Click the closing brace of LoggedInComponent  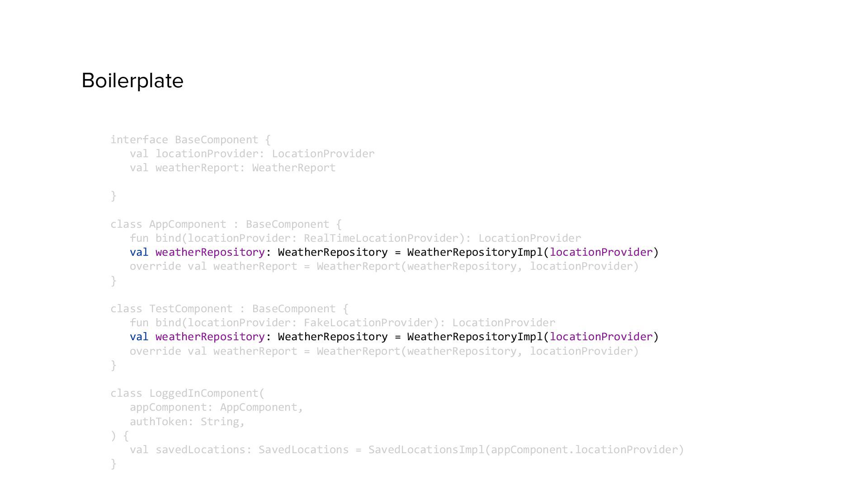point(113,464)
